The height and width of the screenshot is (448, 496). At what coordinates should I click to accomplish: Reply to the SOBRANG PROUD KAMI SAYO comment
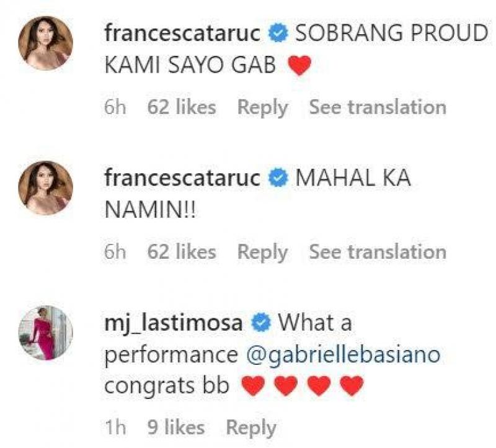pyautogui.click(x=263, y=107)
